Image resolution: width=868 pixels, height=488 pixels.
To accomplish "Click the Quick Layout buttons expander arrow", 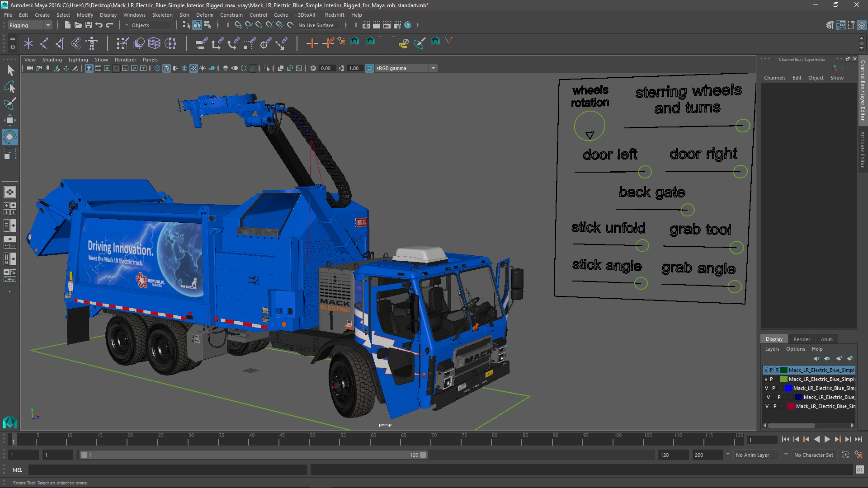I will point(9,291).
